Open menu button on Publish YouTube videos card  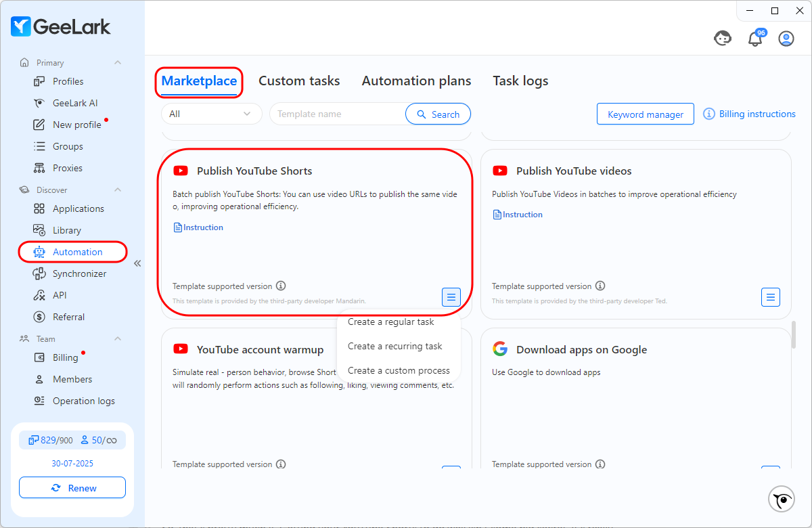(x=771, y=296)
